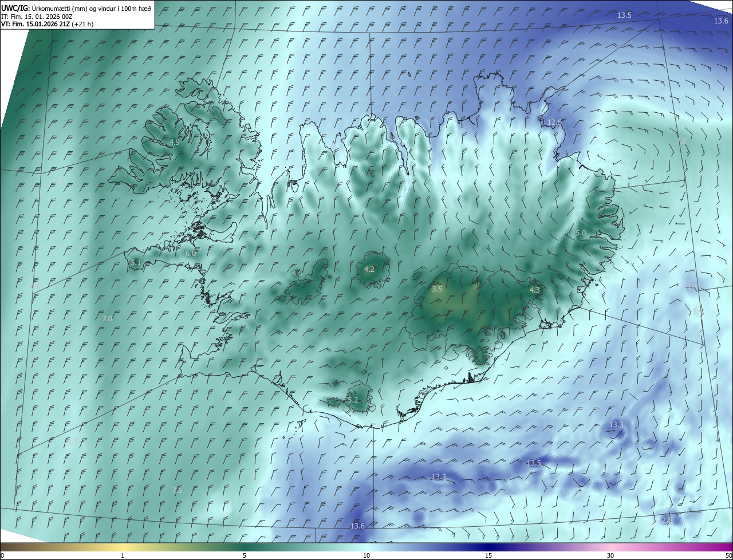Click the map value label 4.2

(369, 269)
